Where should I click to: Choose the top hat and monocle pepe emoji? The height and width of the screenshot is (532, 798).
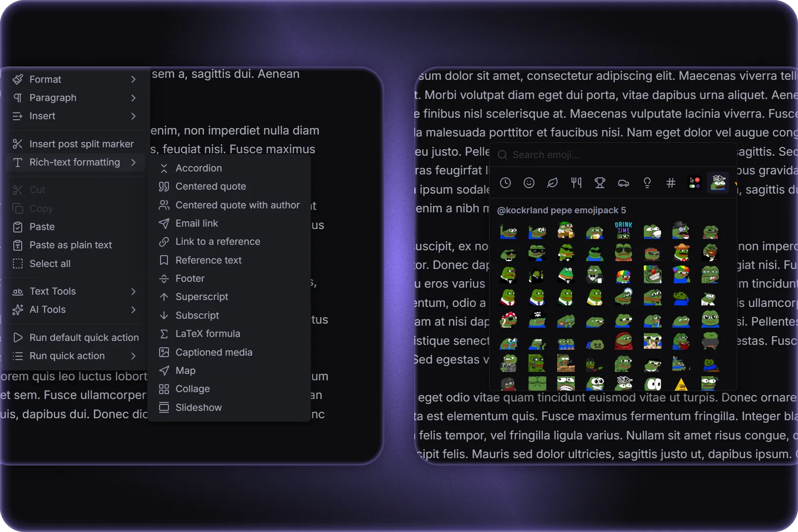[x=681, y=231]
